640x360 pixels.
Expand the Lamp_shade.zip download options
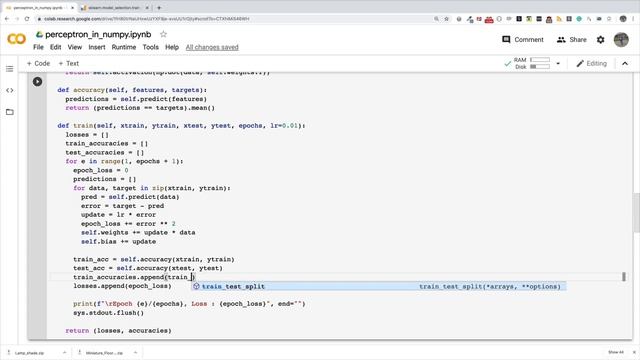click(x=64, y=353)
